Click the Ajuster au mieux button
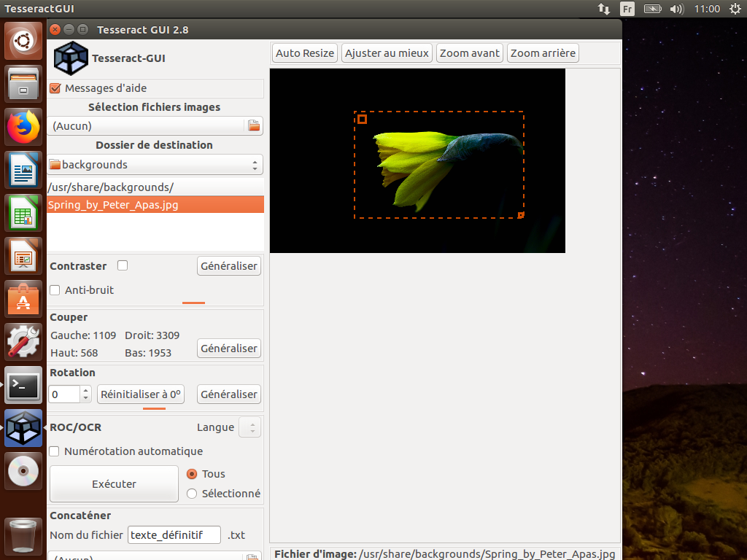747x560 pixels. tap(387, 53)
